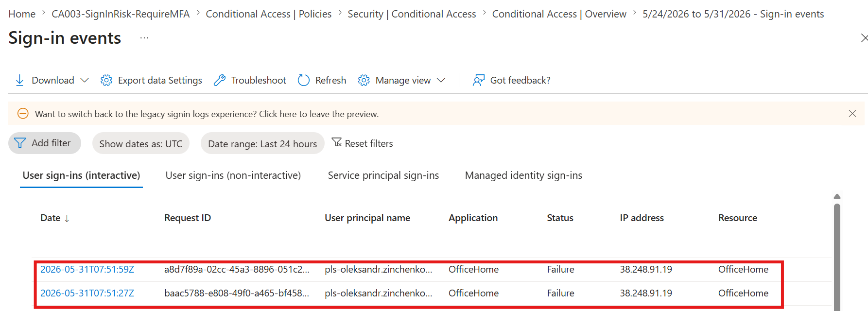
Task: Sort by the Date column header
Action: click(x=51, y=218)
